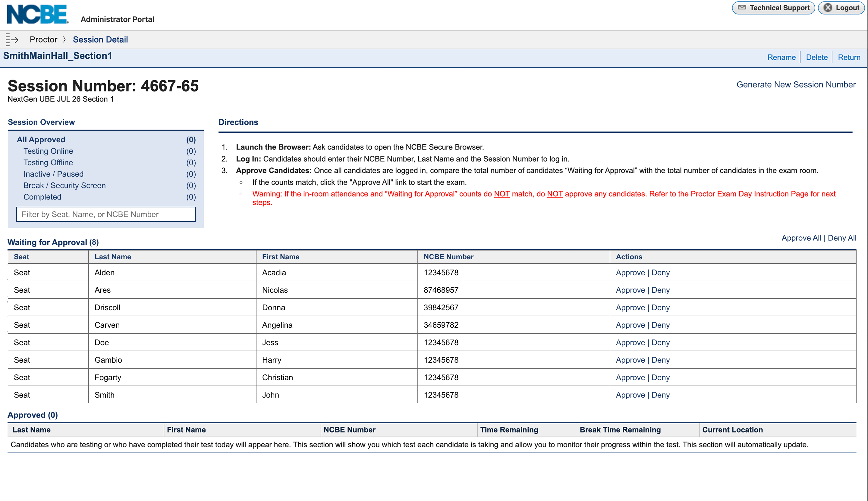
Task: Filter overview by Testing Online
Action: tap(48, 151)
